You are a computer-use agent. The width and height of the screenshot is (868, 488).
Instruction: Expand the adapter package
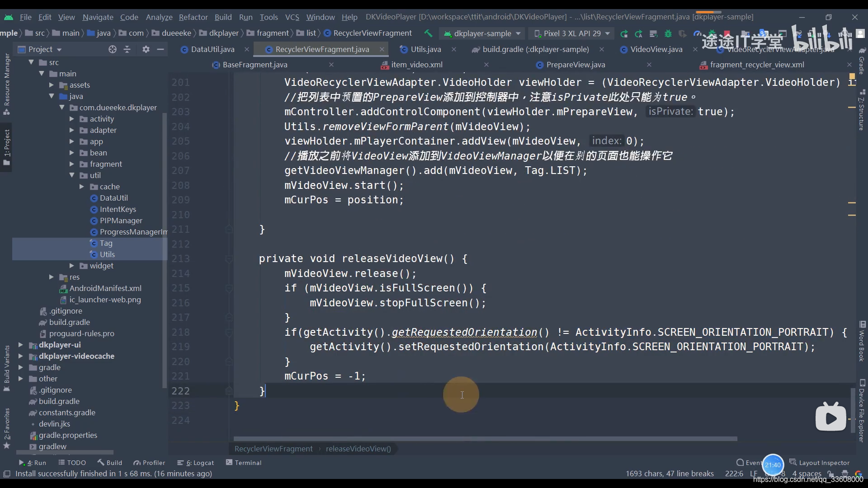pos(72,130)
